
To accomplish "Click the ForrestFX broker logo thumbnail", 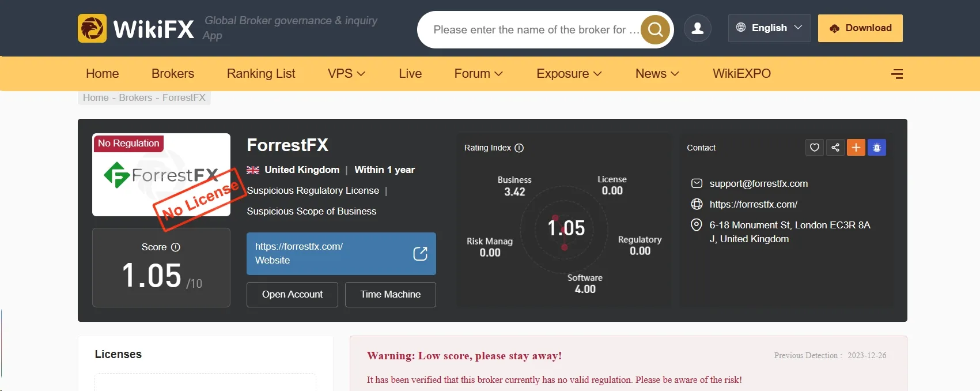I will tap(161, 175).
